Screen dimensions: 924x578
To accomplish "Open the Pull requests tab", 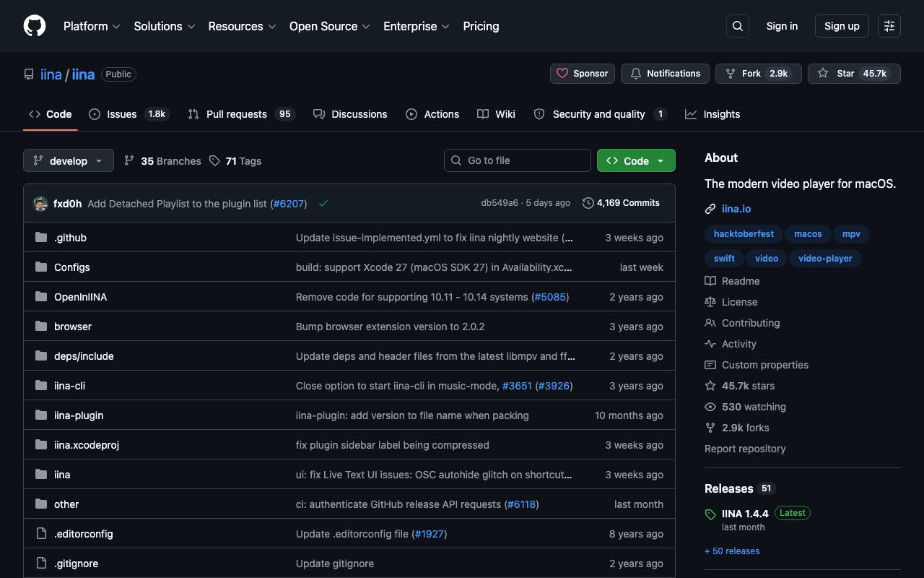I will click(x=242, y=114).
